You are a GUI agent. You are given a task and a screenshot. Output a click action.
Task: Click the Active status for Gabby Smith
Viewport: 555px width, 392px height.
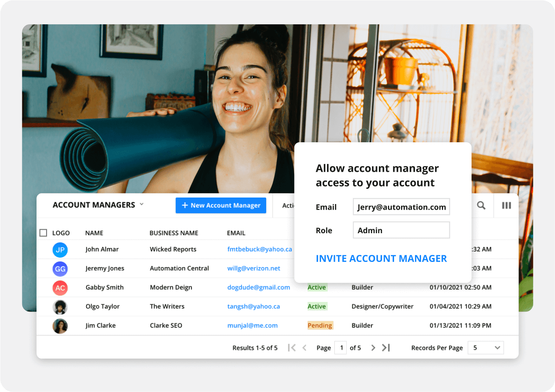pos(317,288)
